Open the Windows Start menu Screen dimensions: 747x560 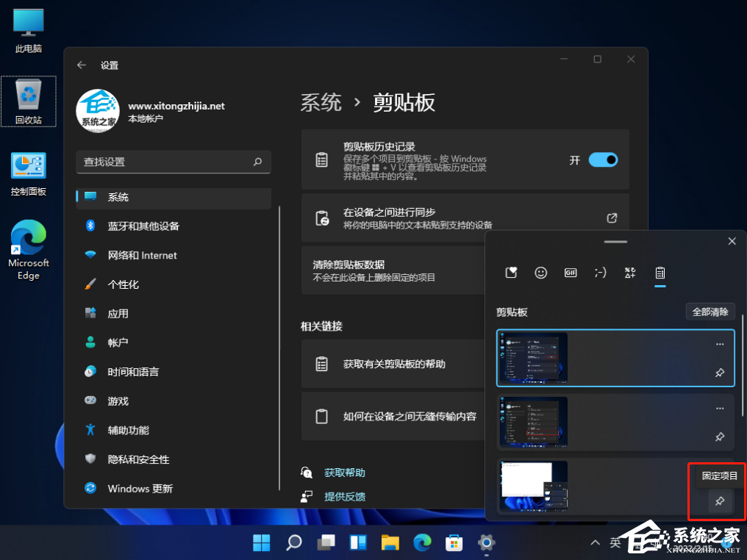[x=262, y=542]
